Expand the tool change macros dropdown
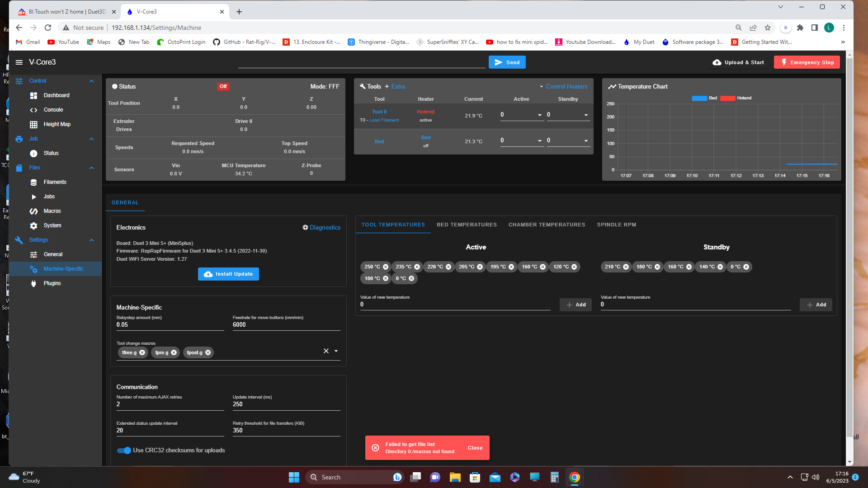The image size is (868, 488). (x=336, y=351)
